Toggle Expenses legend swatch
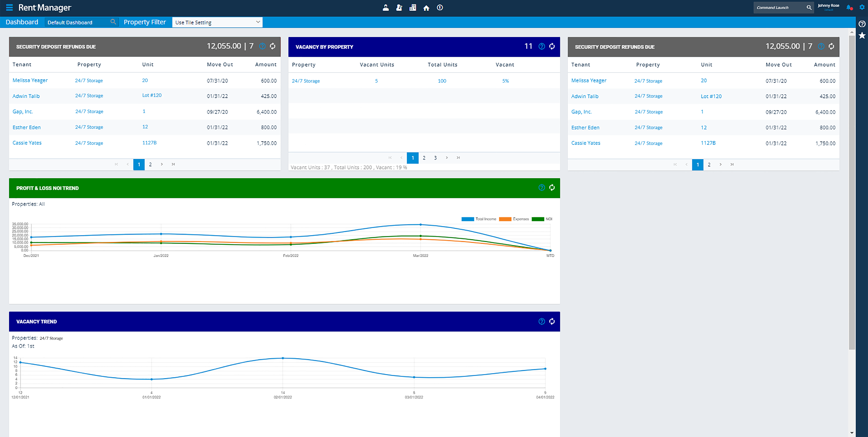This screenshot has height=437, width=868. click(505, 219)
